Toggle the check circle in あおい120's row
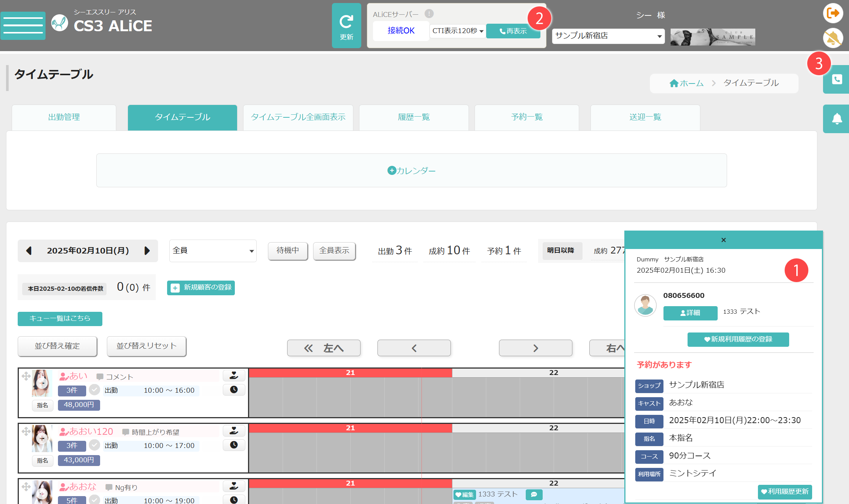Image resolution: width=849 pixels, height=504 pixels. click(94, 445)
